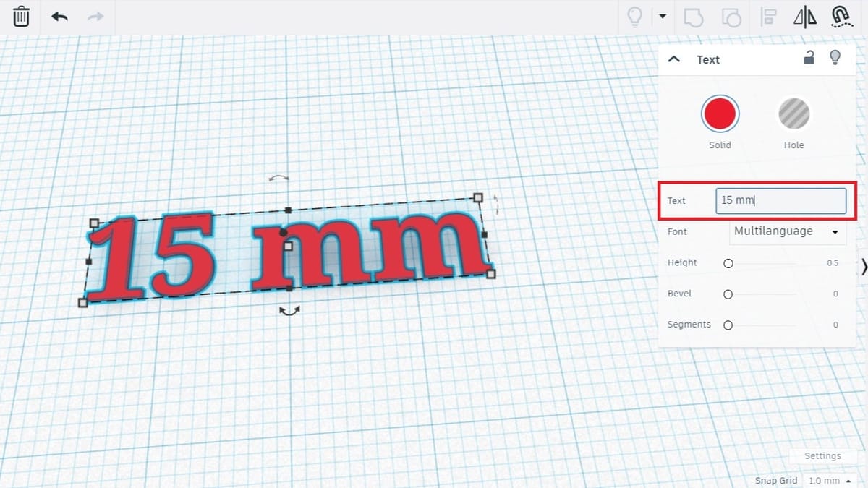Choose the red Solid color swatch
868x488 pixels.
click(x=720, y=114)
